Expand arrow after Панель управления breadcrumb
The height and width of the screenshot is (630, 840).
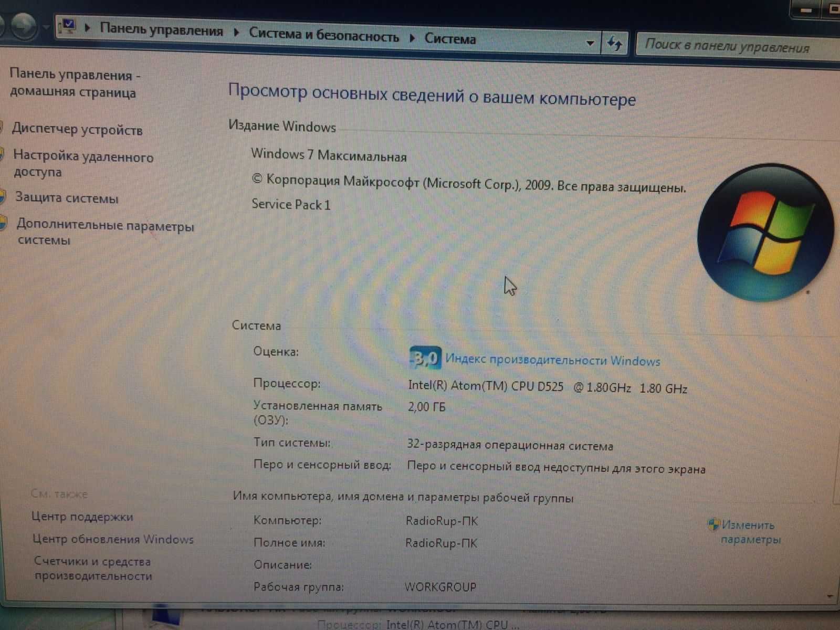[236, 33]
